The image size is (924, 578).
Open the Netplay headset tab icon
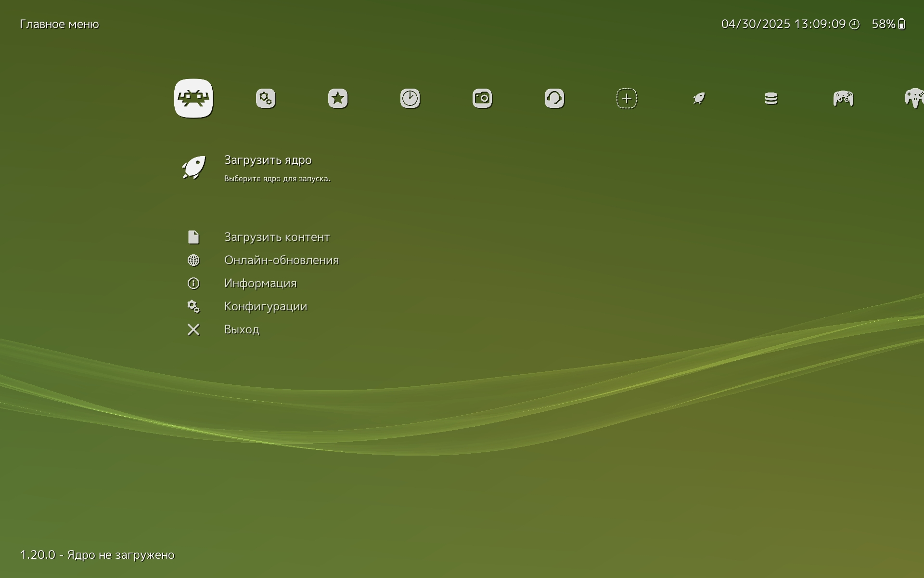click(554, 98)
